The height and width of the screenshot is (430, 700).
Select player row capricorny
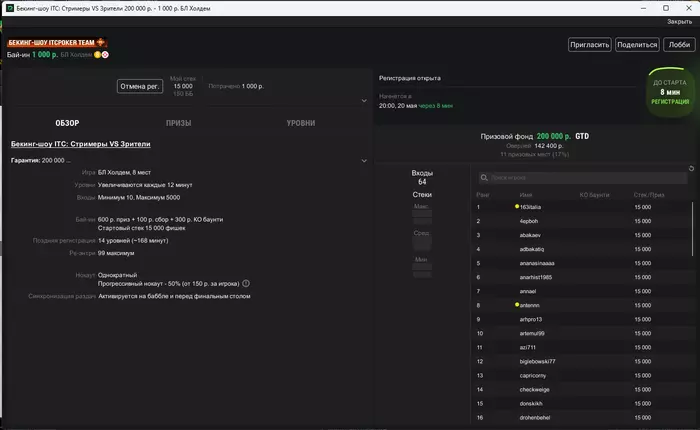click(581, 376)
